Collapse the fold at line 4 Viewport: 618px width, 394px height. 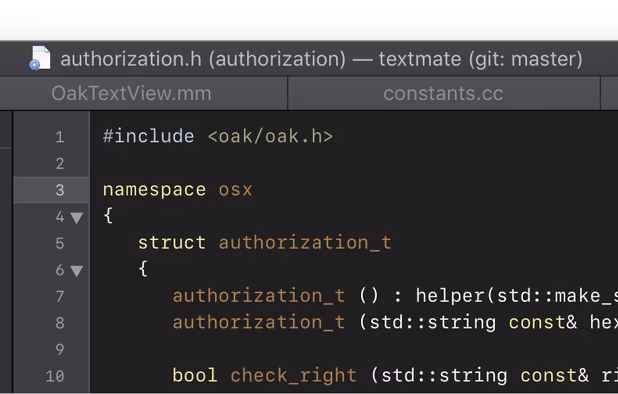click(x=76, y=217)
